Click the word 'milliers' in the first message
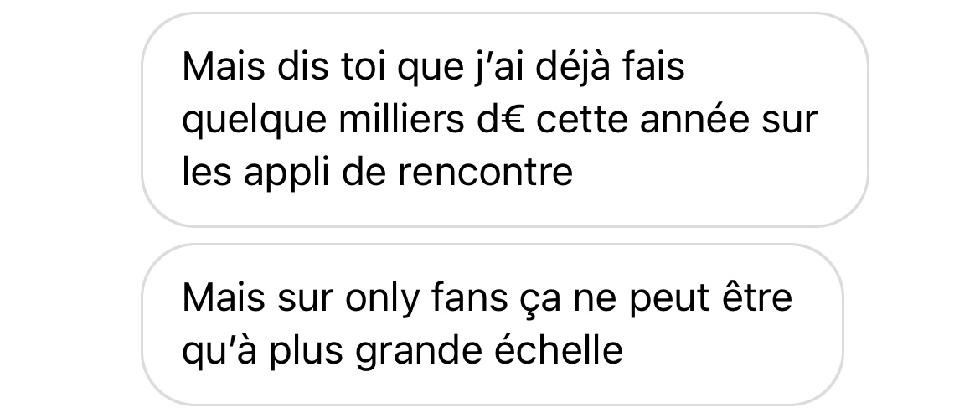 click(401, 119)
